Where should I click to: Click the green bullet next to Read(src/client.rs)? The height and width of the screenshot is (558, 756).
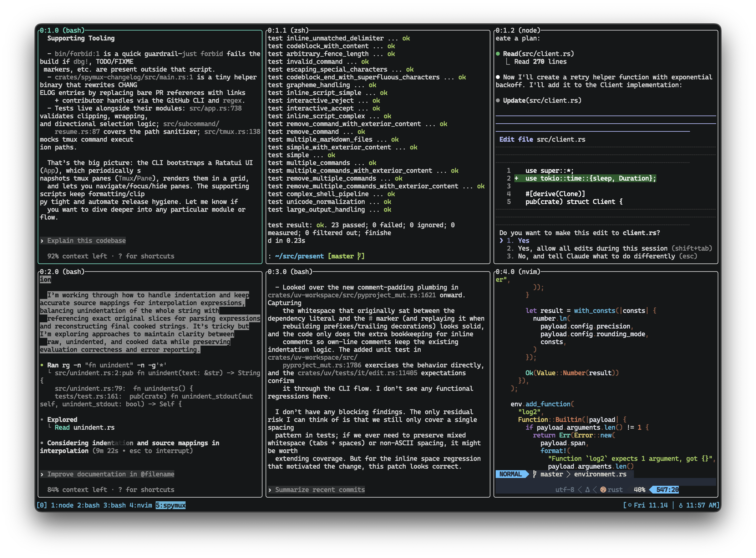coord(498,54)
